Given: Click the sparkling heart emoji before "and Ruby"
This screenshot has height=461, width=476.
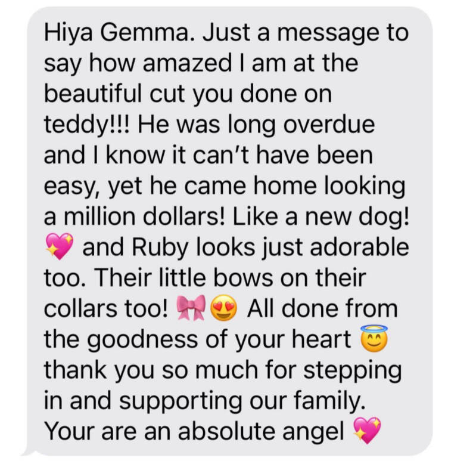Looking at the screenshot, I should click(60, 246).
